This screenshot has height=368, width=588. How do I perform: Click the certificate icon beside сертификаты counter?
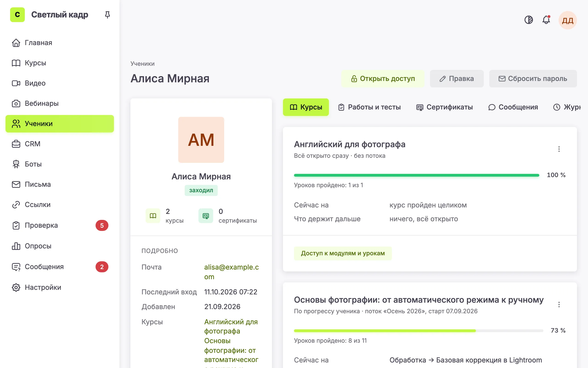pyautogui.click(x=206, y=216)
